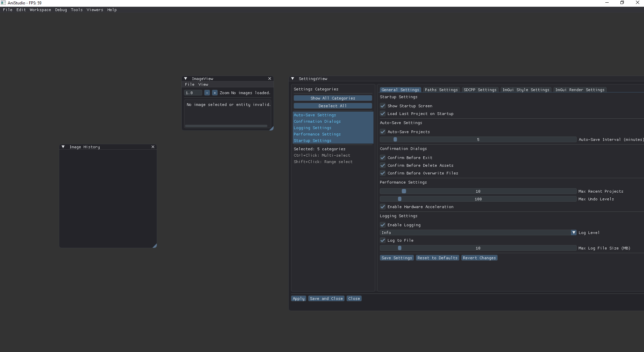Viewport: 644px width, 352px height.
Task: Switch to SDCPP Settings tab
Action: point(480,90)
